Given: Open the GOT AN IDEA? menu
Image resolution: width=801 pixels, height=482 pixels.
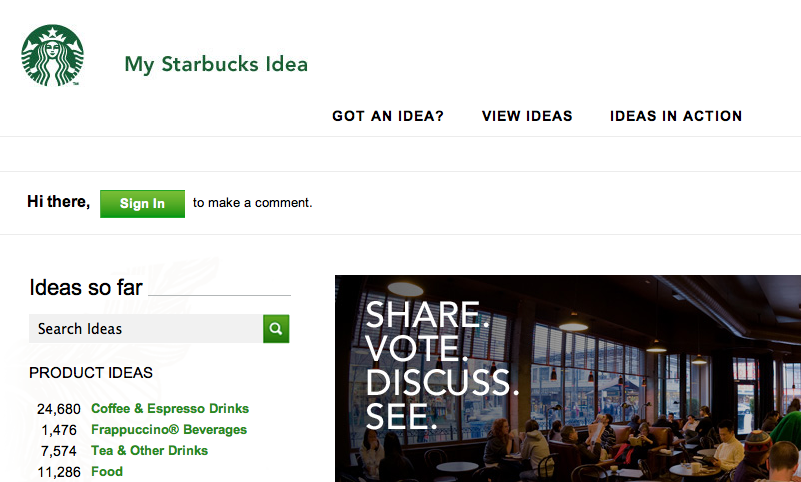Looking at the screenshot, I should tap(388, 116).
